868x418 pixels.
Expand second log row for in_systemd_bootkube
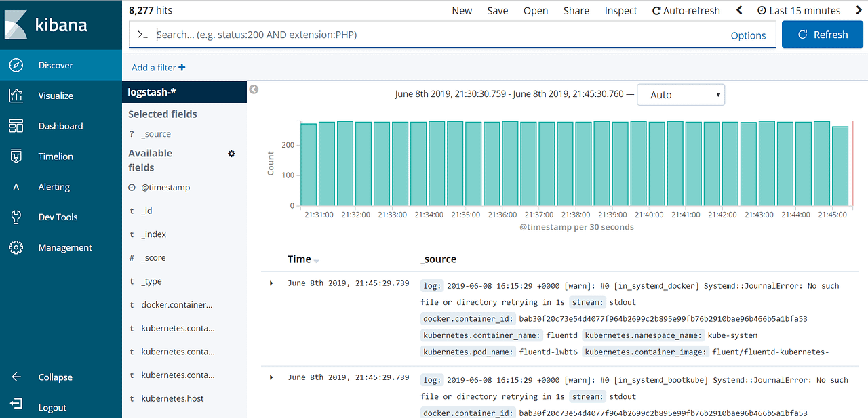tap(271, 377)
